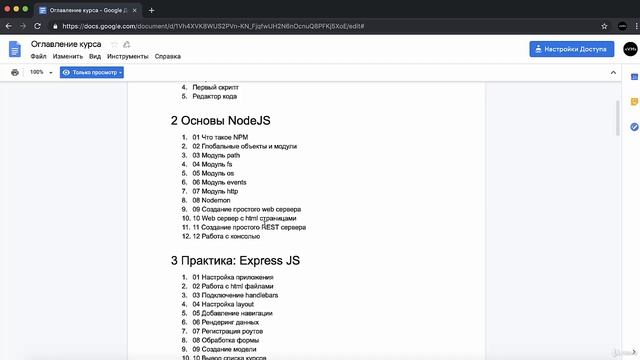
Task: Open the Google account avatar
Action: (630, 49)
